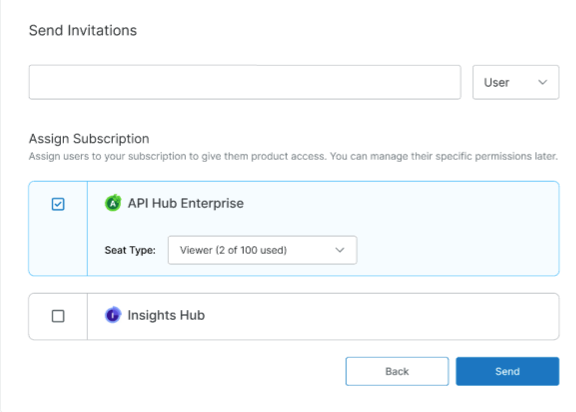Click empty area of the Insights Hub card
The height and width of the screenshot is (412, 576).
pyautogui.click(x=382, y=316)
